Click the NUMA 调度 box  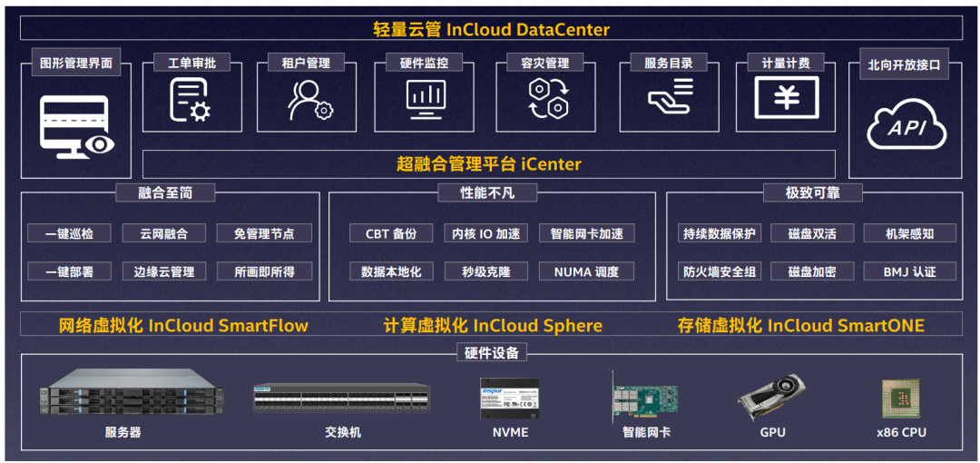point(586,271)
